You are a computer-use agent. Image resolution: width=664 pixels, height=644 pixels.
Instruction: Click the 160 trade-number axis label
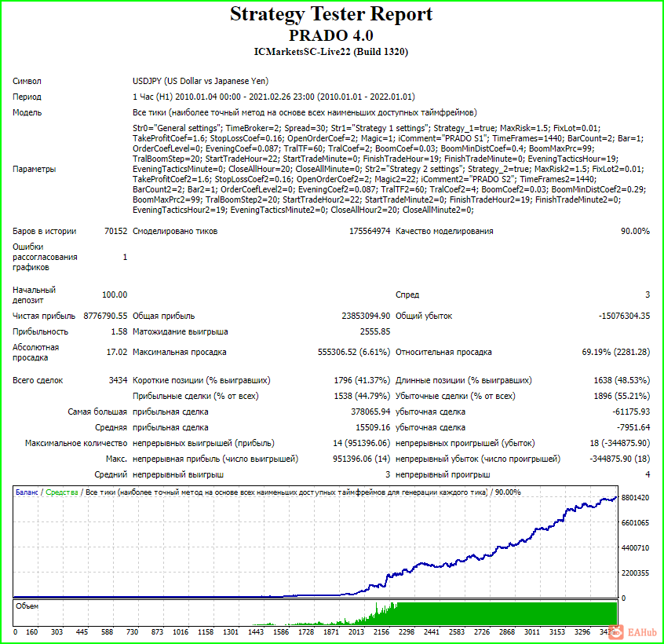(31, 631)
